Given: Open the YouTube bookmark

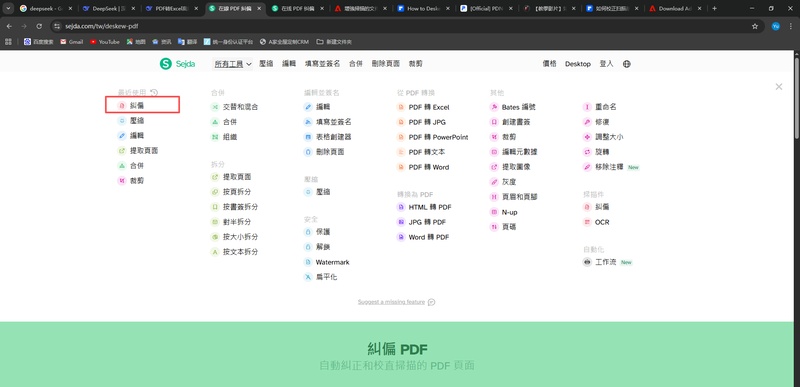Looking at the screenshot, I should [105, 42].
